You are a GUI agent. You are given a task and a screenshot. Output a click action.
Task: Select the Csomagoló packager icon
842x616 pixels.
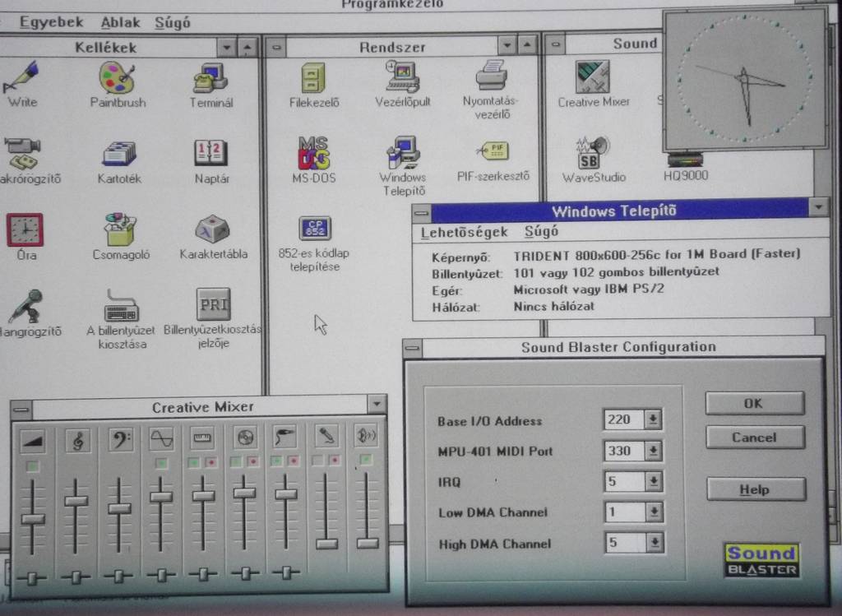[x=120, y=229]
